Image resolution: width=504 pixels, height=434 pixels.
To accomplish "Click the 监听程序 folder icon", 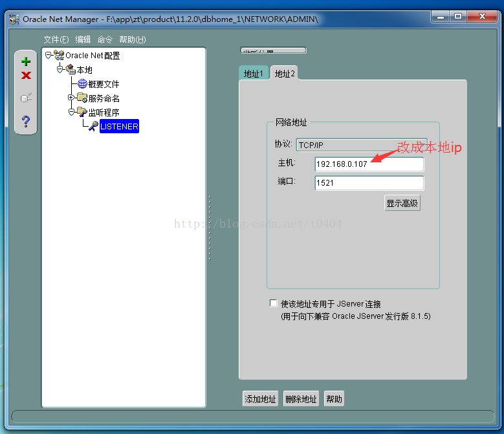I will [82, 112].
